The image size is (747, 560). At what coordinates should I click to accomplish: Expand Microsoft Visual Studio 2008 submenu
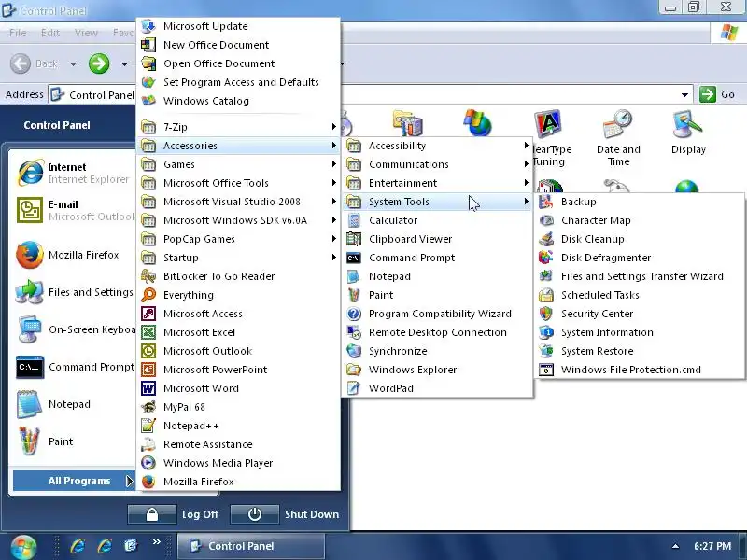point(238,202)
